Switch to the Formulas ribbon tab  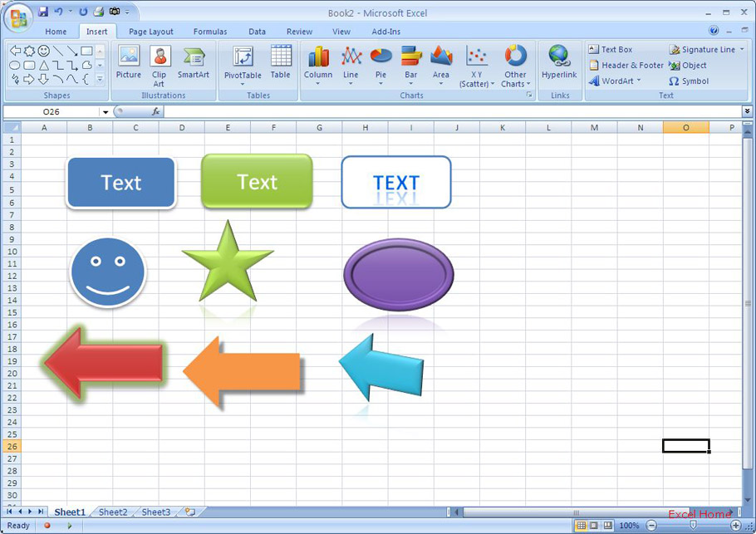tap(210, 32)
